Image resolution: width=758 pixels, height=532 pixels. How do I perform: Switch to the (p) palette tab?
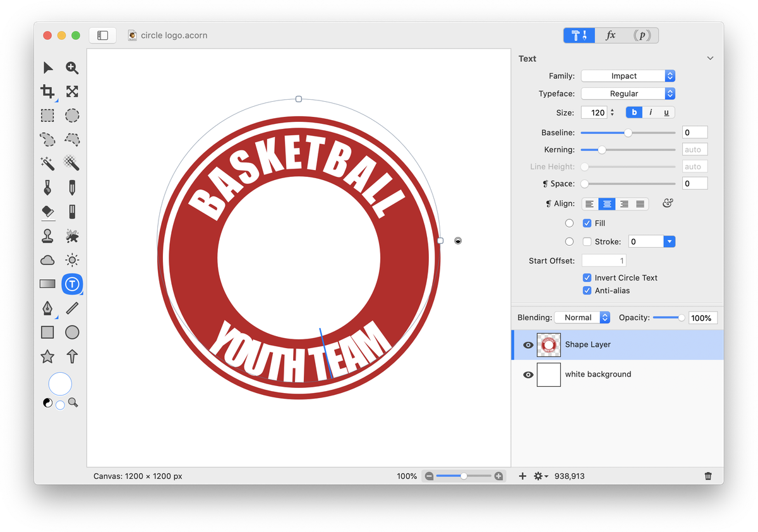point(642,35)
